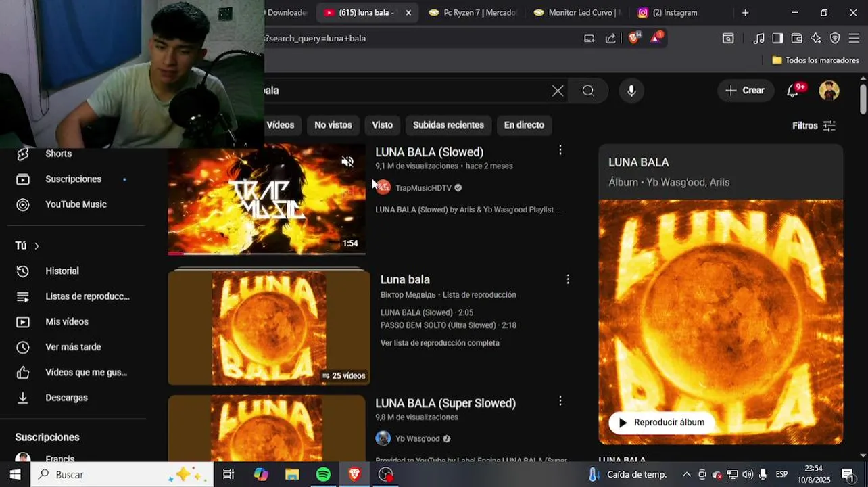Screen dimensions: 868x487
Task: Open Leo AI sparkle icon
Action: pos(816,39)
